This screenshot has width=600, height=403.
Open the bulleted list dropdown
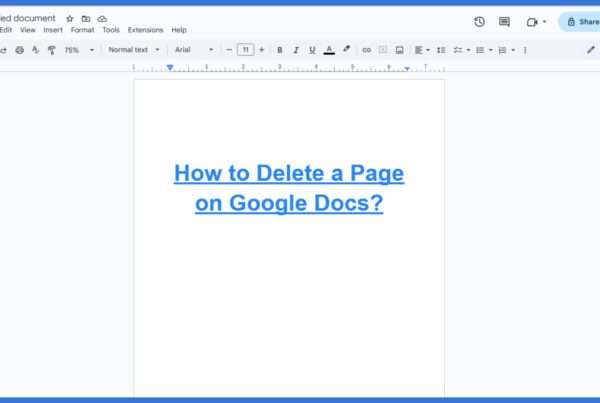pos(484,50)
